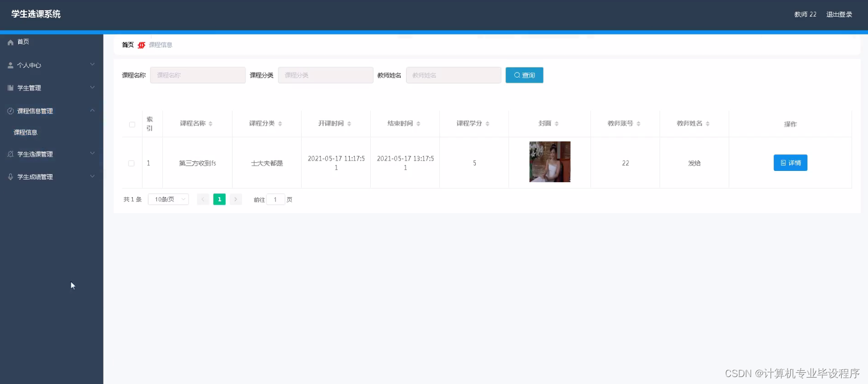
Task: Click the 详情 button in row 1
Action: pos(790,163)
